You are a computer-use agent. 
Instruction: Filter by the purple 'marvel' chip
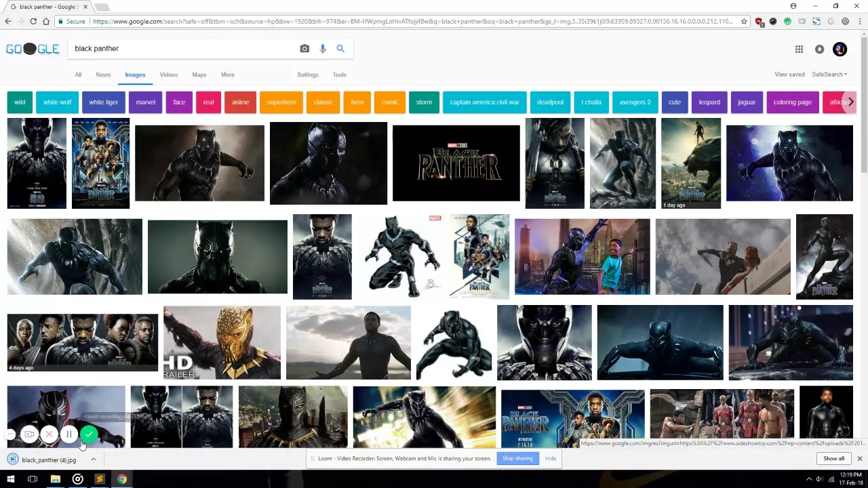[x=146, y=102]
